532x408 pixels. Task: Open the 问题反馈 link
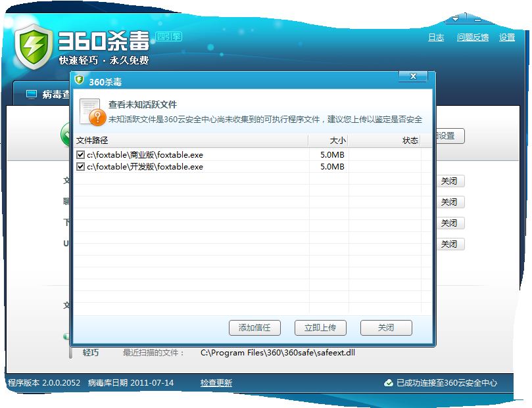(x=473, y=37)
